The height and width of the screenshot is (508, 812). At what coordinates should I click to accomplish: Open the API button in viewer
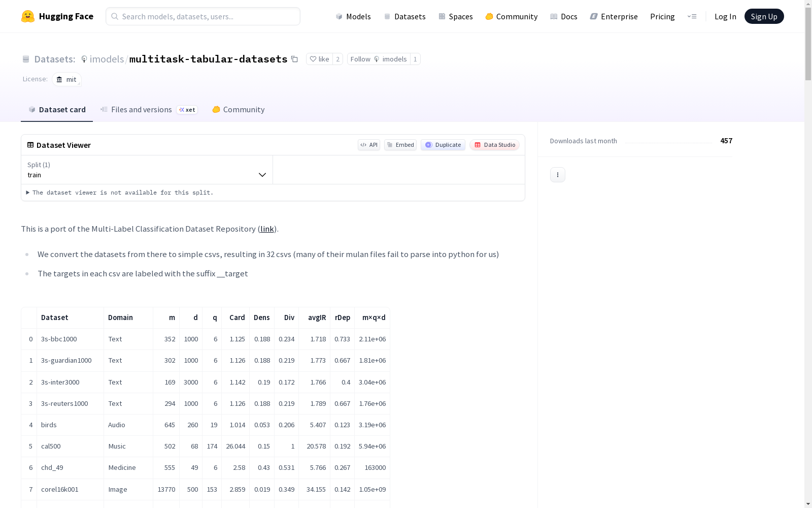click(369, 145)
